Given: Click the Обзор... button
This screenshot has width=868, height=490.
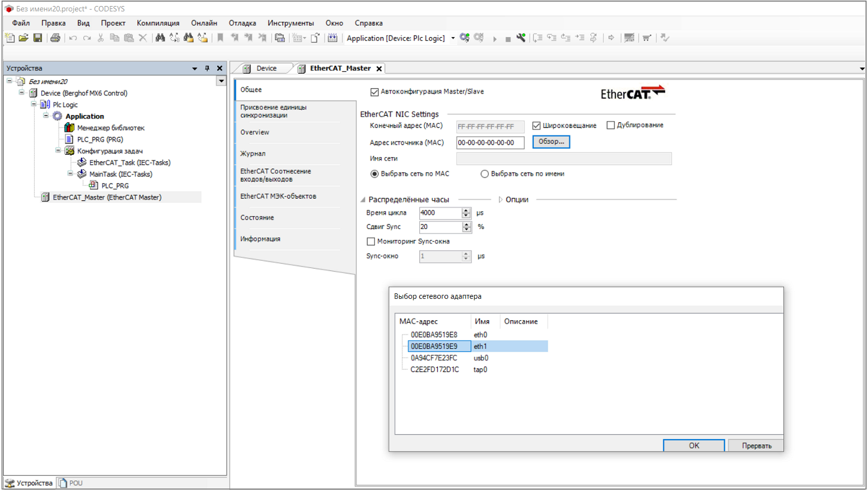Looking at the screenshot, I should pos(551,142).
